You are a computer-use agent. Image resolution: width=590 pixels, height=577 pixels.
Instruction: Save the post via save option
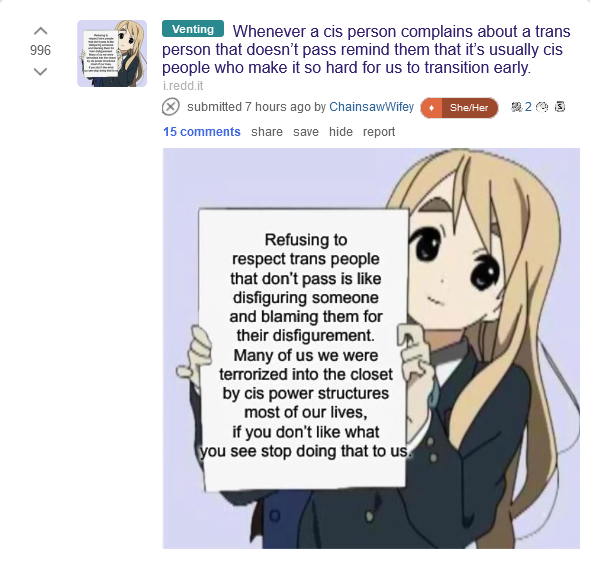306,132
